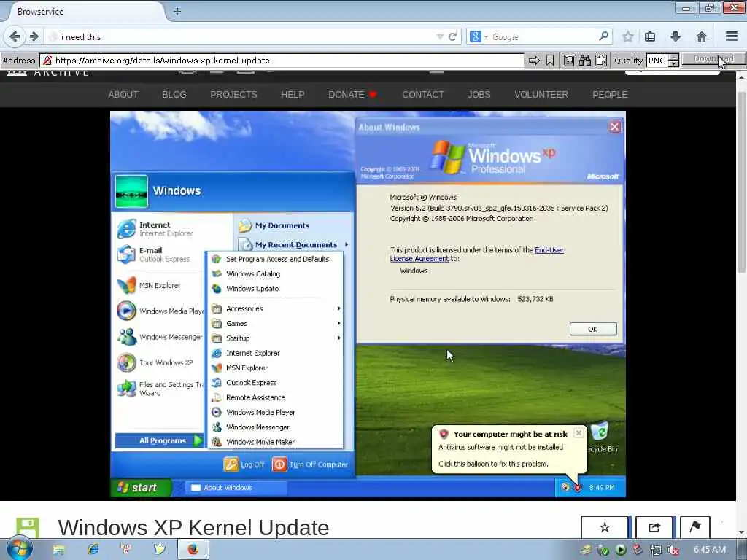Open VOLUNTEER link in Archive navigation

pyautogui.click(x=541, y=94)
